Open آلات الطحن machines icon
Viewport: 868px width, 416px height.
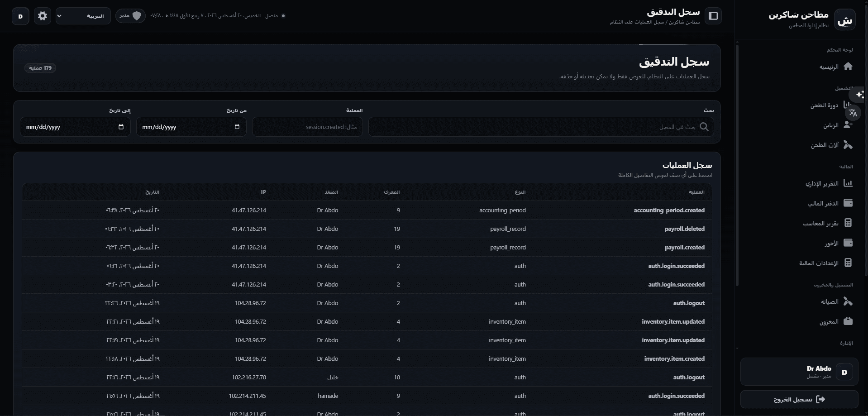(x=848, y=145)
